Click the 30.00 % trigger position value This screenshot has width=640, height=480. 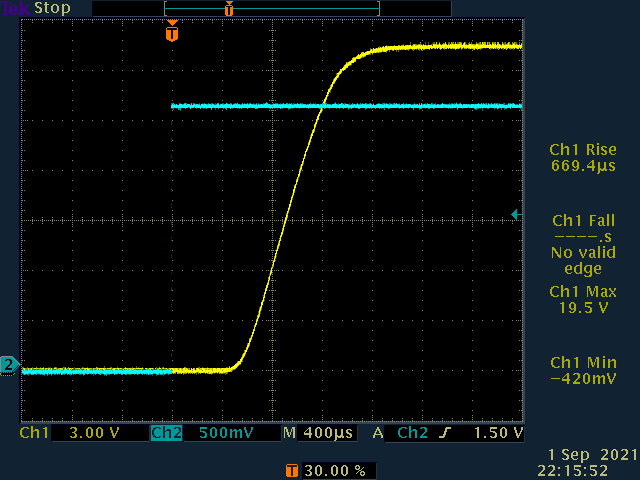coord(334,469)
